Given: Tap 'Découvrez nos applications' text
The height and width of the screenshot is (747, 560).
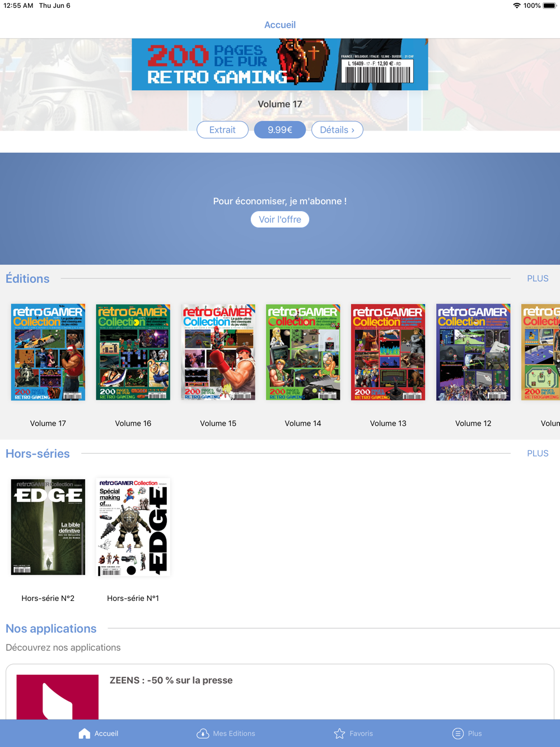Looking at the screenshot, I should (63, 647).
